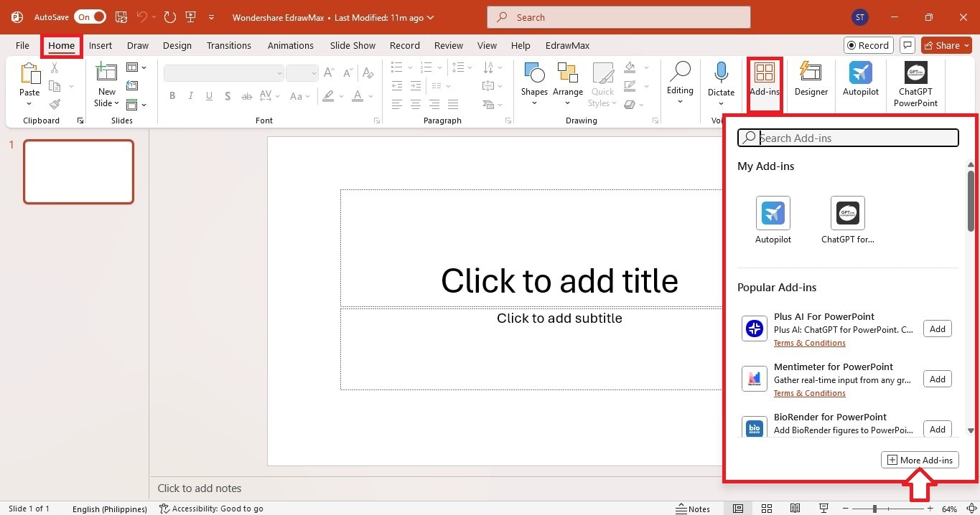Add BioRender for PowerPoint add-in
This screenshot has height=515, width=980.
coord(937,429)
